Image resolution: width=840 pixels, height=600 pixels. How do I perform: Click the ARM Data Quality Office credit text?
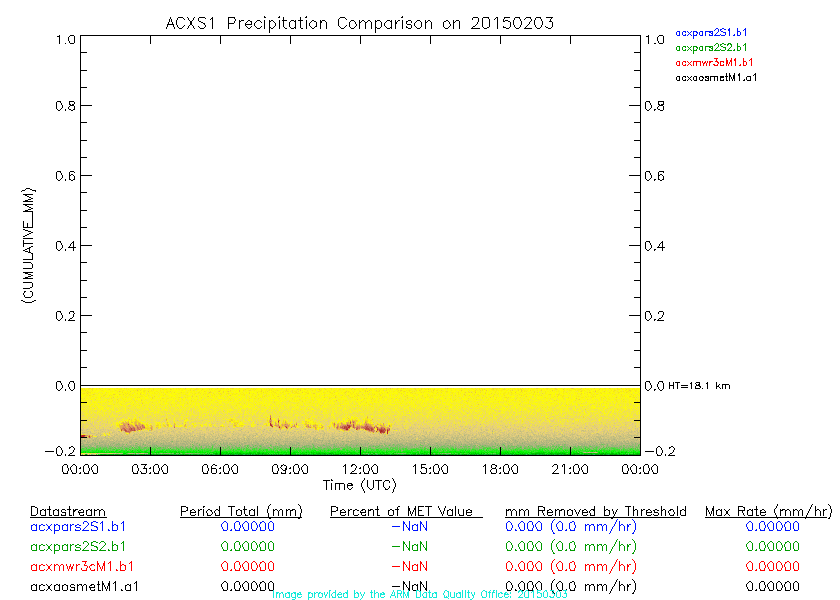click(x=420, y=594)
